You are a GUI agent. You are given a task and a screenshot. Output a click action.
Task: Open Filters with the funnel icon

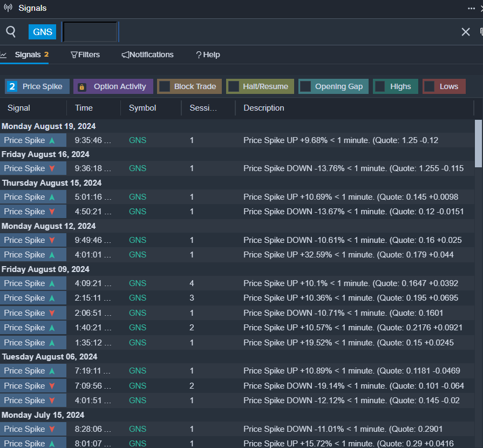[74, 55]
